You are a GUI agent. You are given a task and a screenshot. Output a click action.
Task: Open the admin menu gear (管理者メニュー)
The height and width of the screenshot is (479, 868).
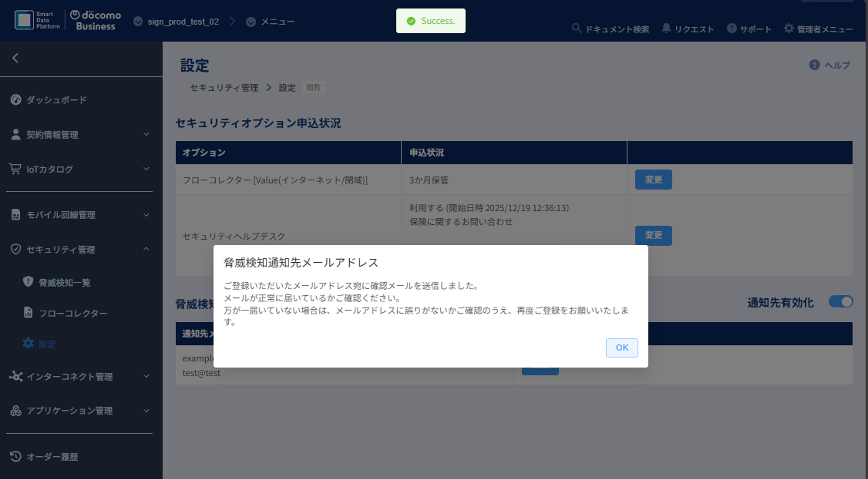(x=789, y=29)
